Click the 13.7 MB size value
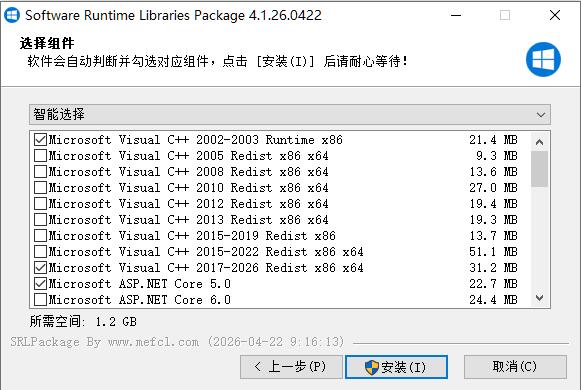Viewport: 581px width, 390px height. [x=493, y=236]
